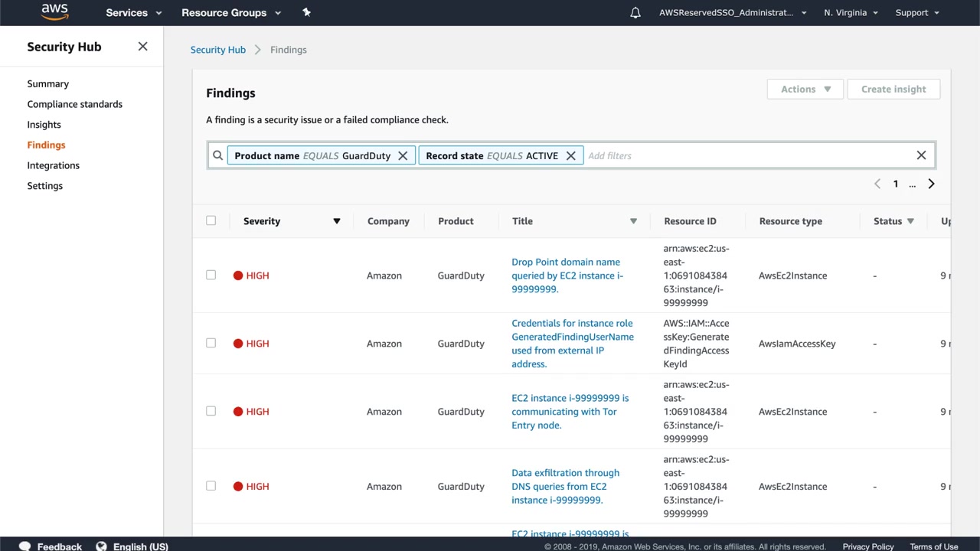
Task: Close the Security Hub sidebar panel
Action: pyautogui.click(x=142, y=47)
